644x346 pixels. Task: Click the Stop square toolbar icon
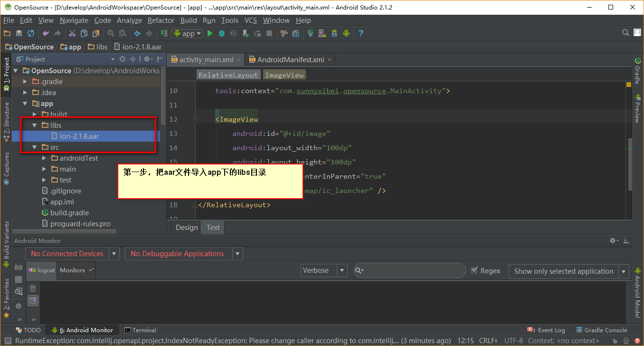point(269,33)
